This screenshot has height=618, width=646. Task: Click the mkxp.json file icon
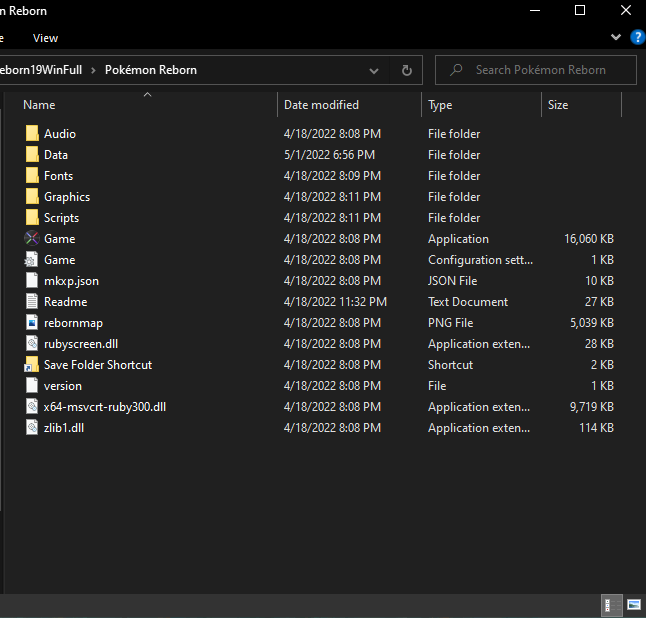click(x=32, y=281)
